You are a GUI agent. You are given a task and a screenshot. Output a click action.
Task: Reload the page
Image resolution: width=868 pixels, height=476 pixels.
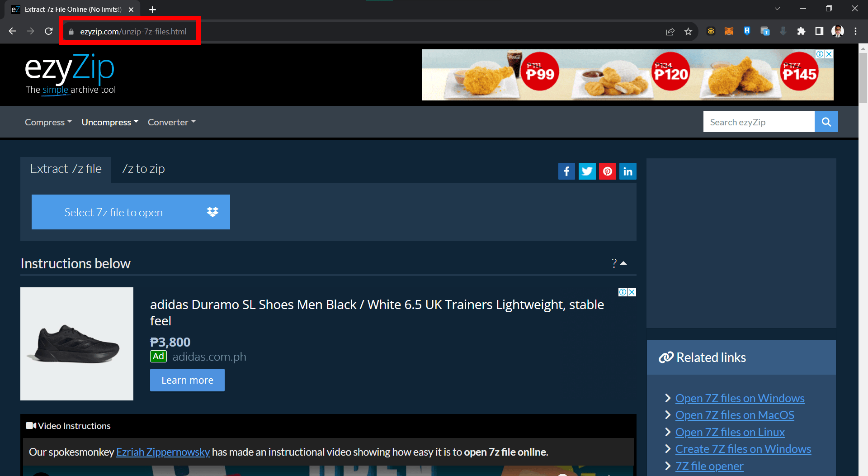(49, 31)
